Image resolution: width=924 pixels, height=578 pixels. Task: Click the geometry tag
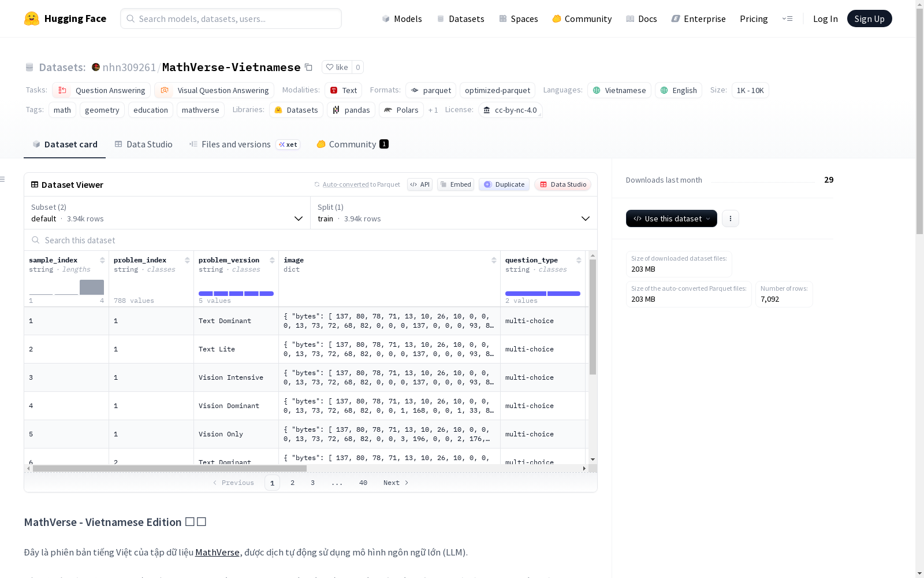click(x=102, y=110)
